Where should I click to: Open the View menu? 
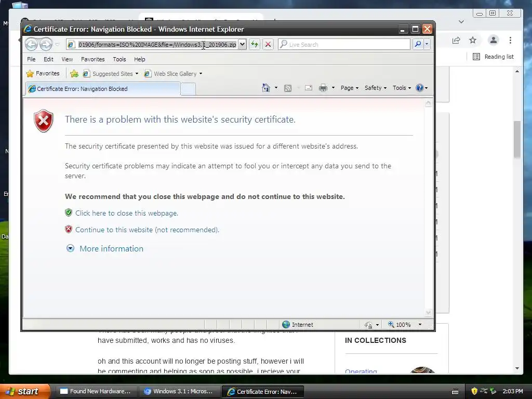[x=67, y=59]
